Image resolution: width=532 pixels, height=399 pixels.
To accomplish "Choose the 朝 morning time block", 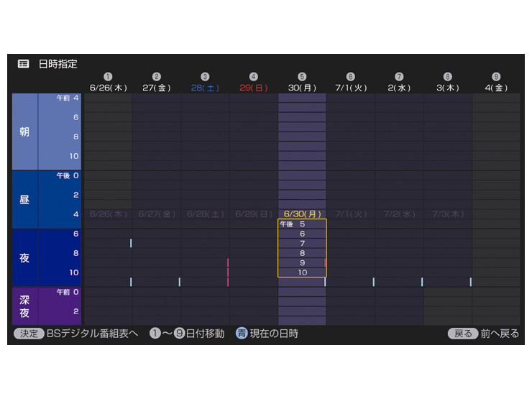I will tap(24, 132).
